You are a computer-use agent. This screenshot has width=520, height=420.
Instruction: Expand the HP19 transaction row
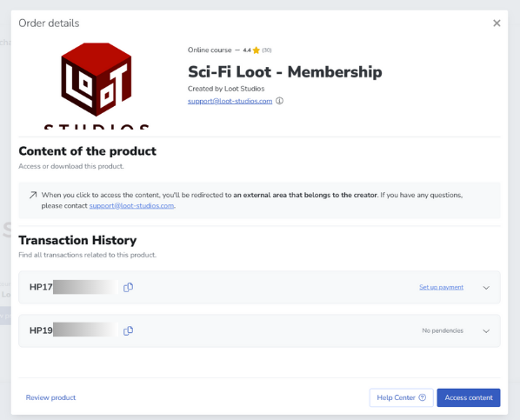click(x=486, y=331)
